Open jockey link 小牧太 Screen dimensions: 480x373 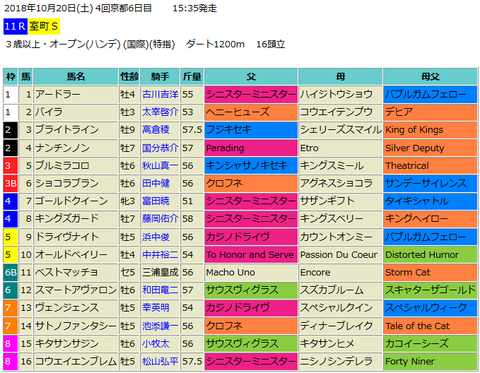point(156,344)
